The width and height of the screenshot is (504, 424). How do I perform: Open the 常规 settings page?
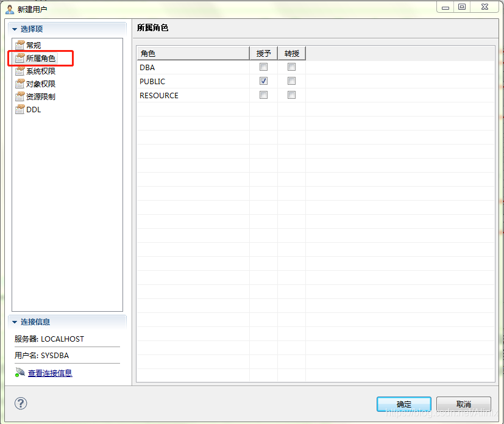coord(34,45)
